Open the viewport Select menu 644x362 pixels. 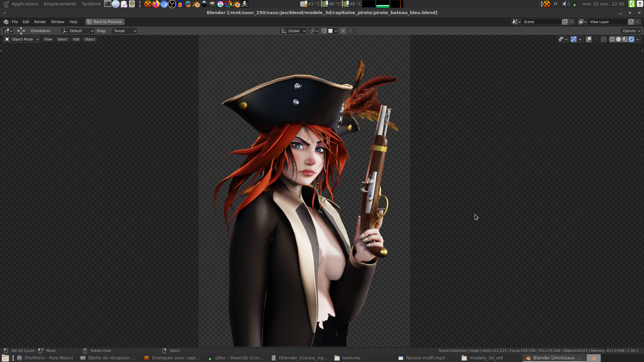click(x=62, y=39)
